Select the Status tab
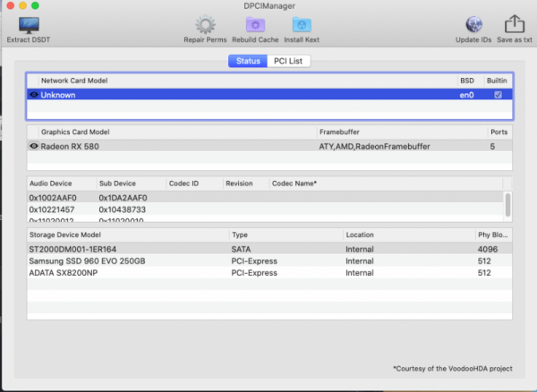This screenshot has height=392, width=537. tap(247, 61)
